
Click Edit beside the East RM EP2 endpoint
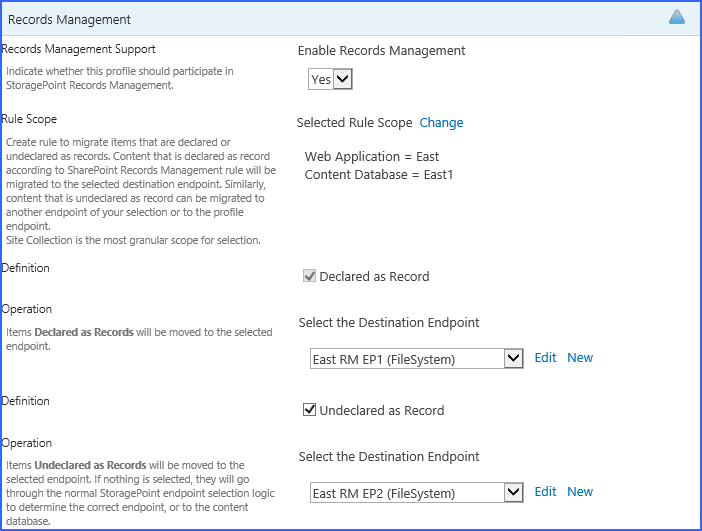(x=545, y=492)
